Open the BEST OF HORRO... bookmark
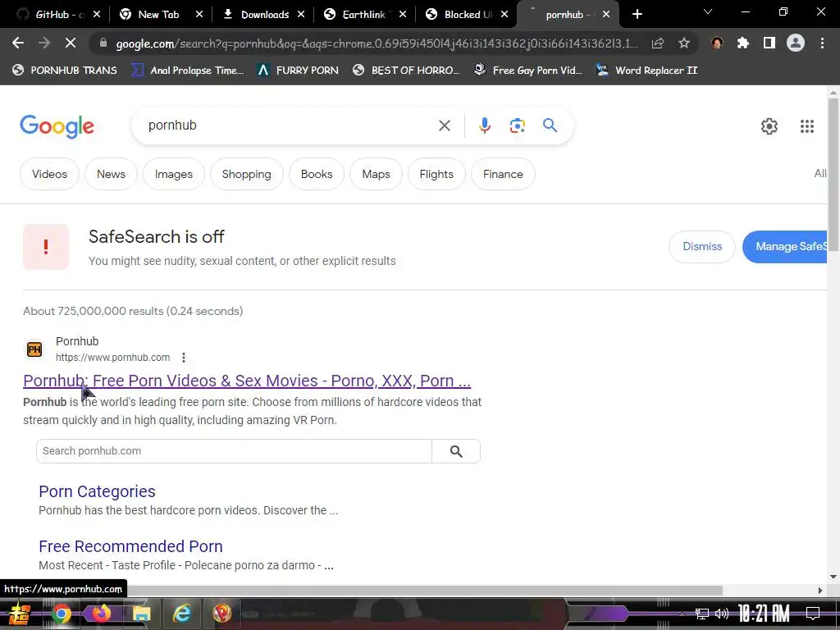The height and width of the screenshot is (630, 840). pos(406,71)
